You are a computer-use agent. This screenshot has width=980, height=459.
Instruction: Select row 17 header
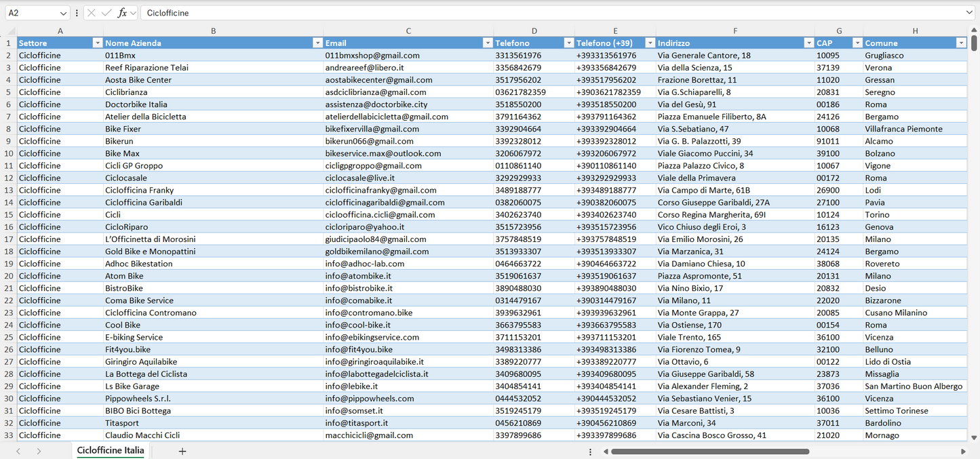coord(9,239)
